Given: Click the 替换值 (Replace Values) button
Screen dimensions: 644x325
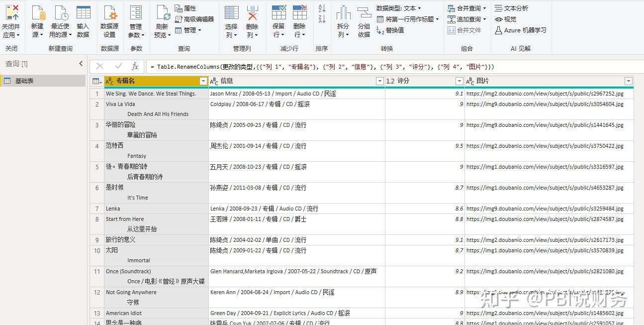Looking at the screenshot, I should pyautogui.click(x=390, y=30).
